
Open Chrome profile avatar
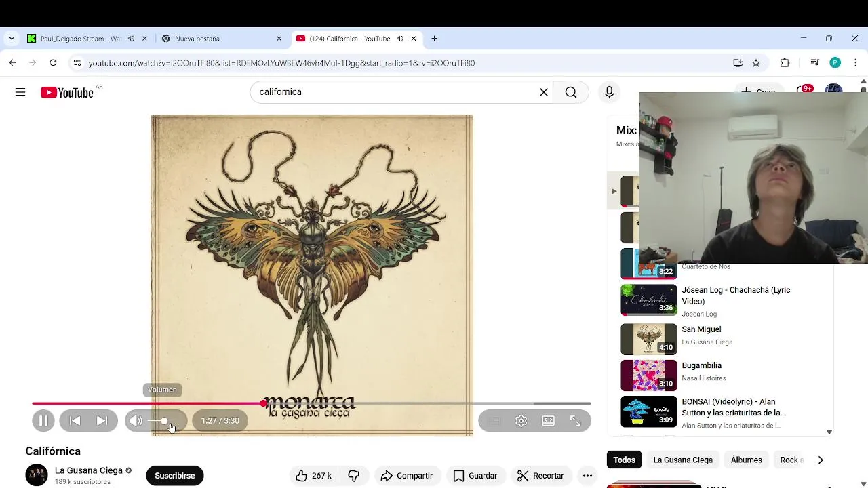(x=835, y=63)
